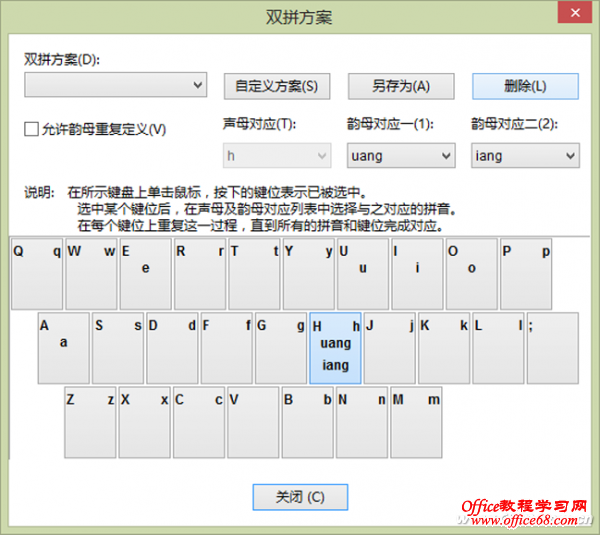Select the T key on keyboard
600x535 pixels.
[254, 274]
